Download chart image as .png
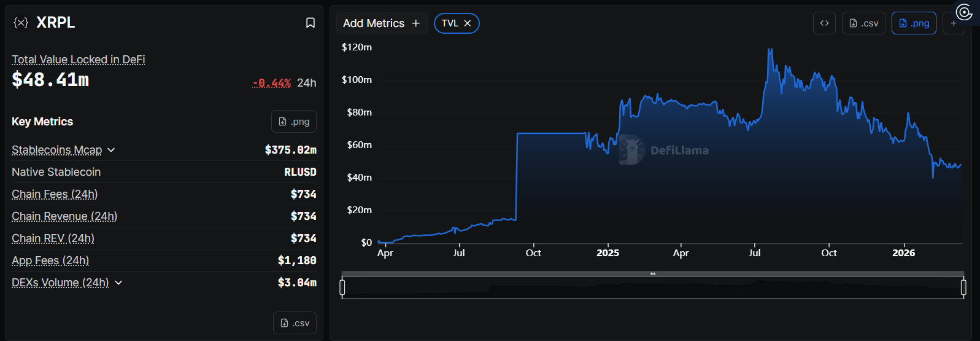 [914, 23]
